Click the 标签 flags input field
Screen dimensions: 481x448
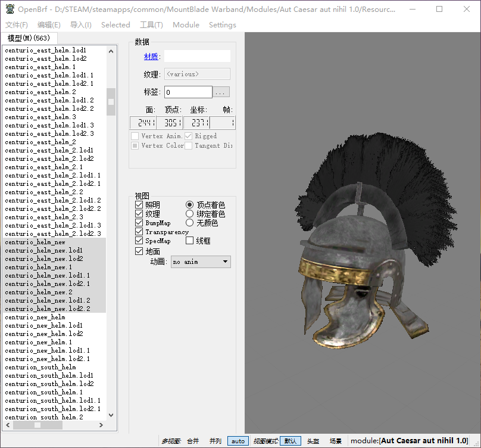(188, 92)
